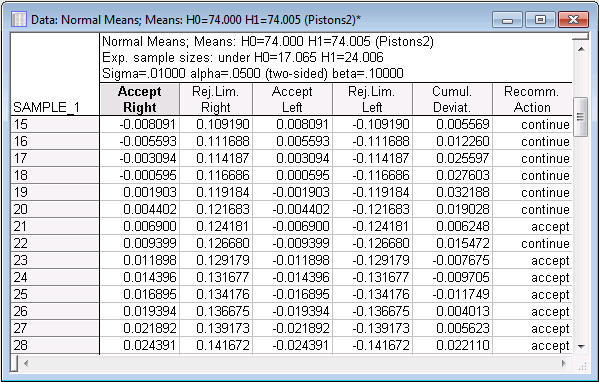Viewport: 599px width, 382px height.
Task: Click the vertical scrollbar thumb
Action: click(581, 117)
